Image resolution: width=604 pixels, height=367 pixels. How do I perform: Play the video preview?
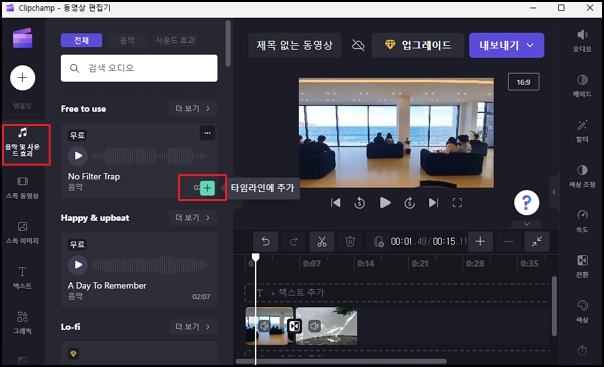pyautogui.click(x=385, y=203)
